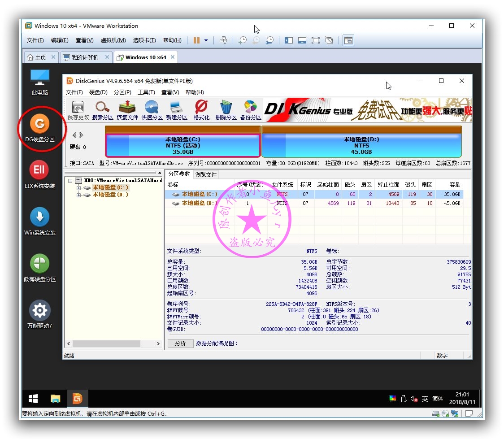Select 本地磁盘 (D:) row in partition table

click(x=314, y=203)
